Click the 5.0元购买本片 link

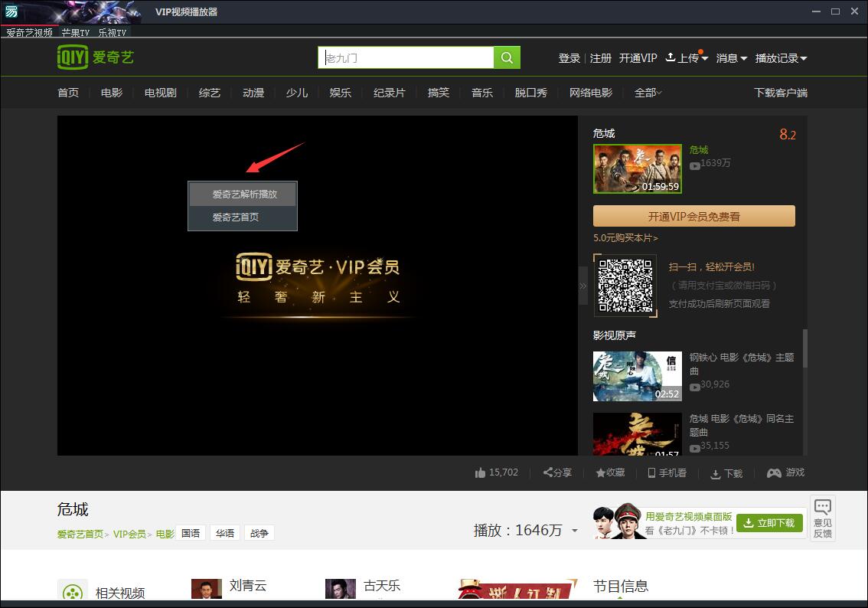(x=625, y=237)
